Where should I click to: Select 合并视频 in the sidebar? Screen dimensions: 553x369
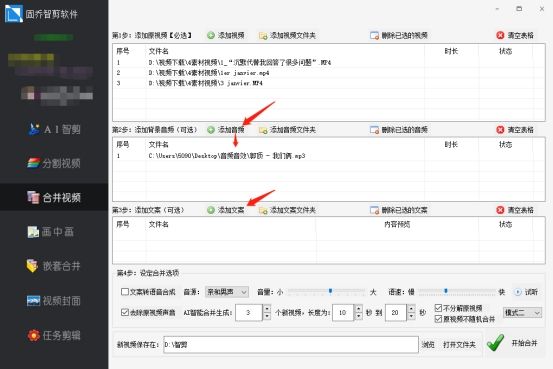tap(54, 197)
